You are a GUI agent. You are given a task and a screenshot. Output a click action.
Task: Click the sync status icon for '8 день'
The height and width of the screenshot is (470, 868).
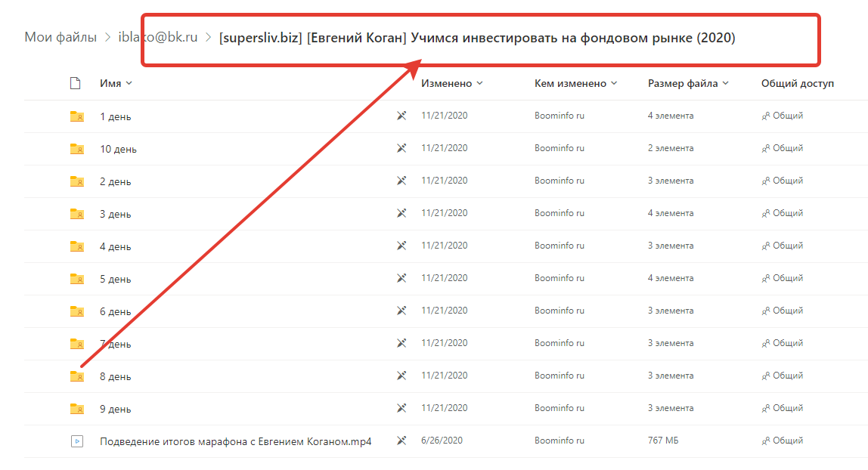point(401,376)
